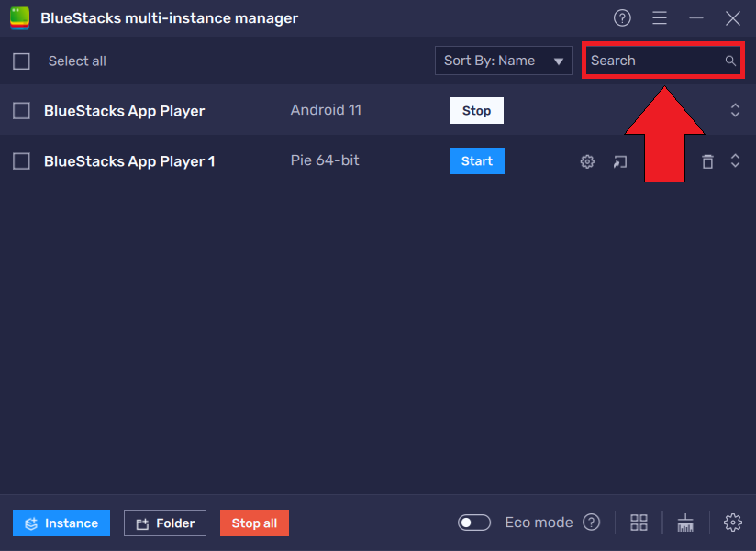Screen dimensions: 756x551
Task: Open the multi-instance manager settings gear
Action: point(733,522)
